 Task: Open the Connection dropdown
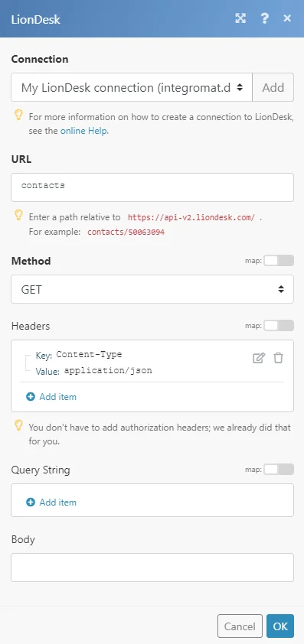132,87
